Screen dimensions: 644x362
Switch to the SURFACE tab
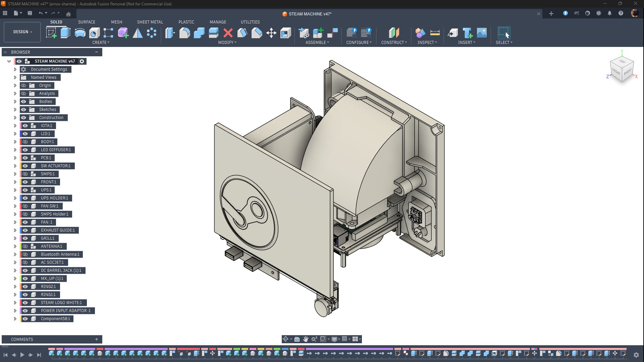87,22
